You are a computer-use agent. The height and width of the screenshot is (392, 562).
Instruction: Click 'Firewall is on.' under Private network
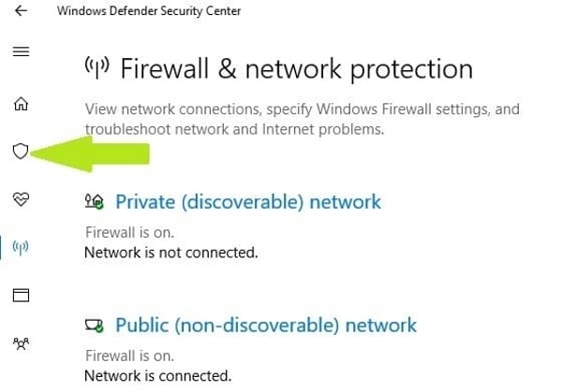pos(129,232)
